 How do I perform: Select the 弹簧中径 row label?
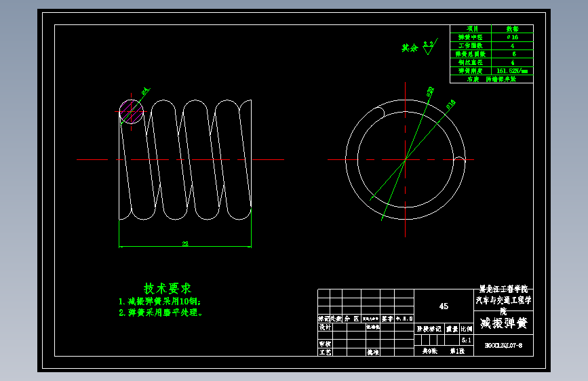[470, 37]
